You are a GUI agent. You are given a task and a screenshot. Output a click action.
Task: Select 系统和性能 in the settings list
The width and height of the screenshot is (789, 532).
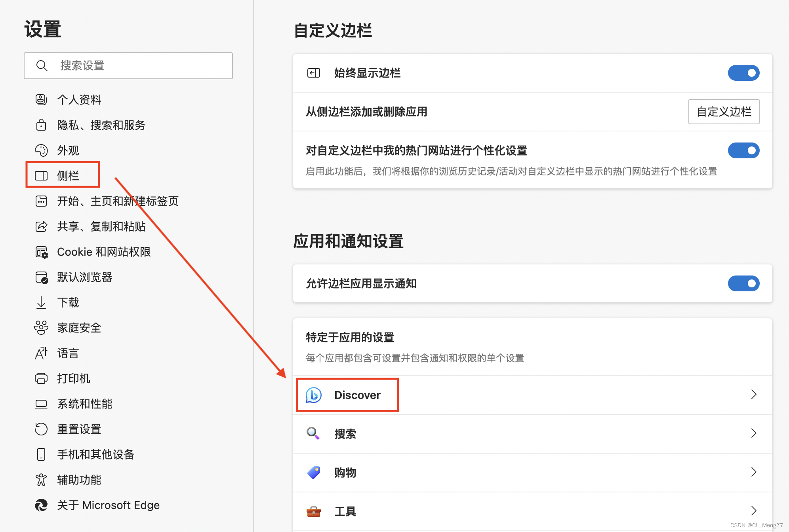coord(85,404)
